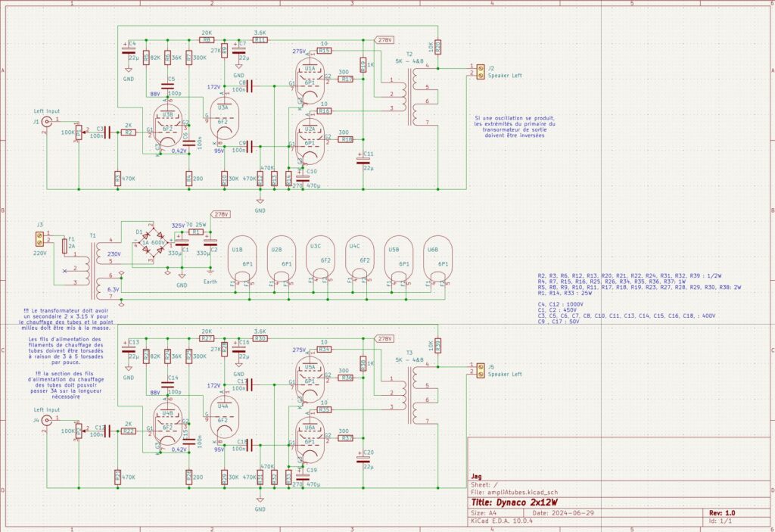This screenshot has height=532, width=775.
Task: Select the U6A 6P1 output tube
Action: tap(310, 440)
